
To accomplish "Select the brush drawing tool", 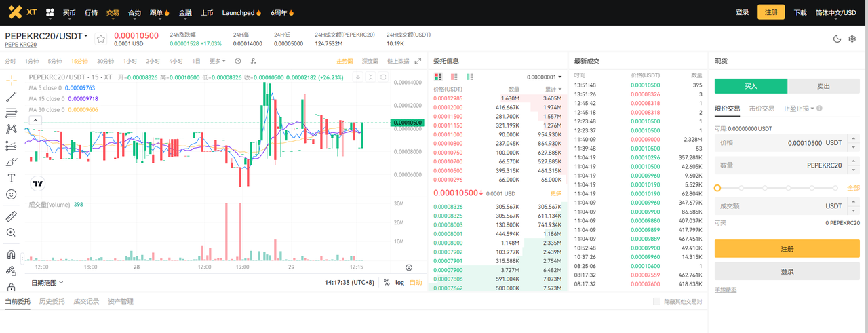I will click(11, 162).
